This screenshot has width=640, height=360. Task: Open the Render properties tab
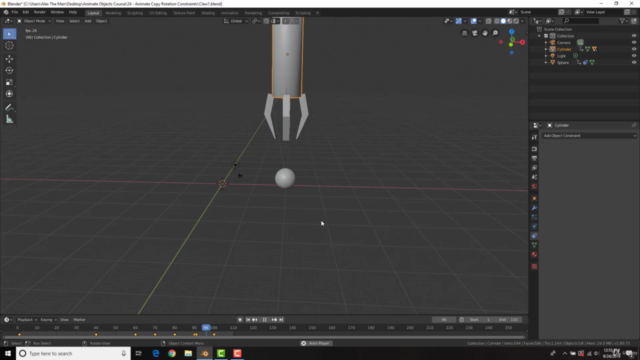[534, 149]
